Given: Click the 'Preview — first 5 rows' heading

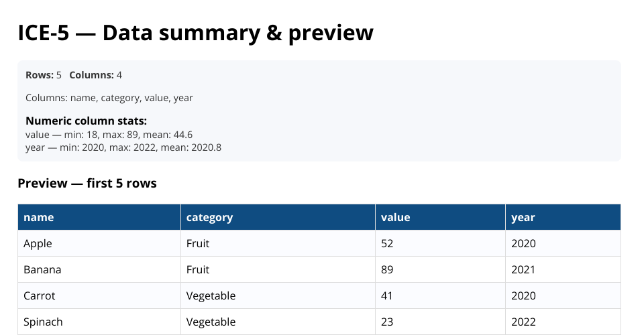Looking at the screenshot, I should (87, 183).
